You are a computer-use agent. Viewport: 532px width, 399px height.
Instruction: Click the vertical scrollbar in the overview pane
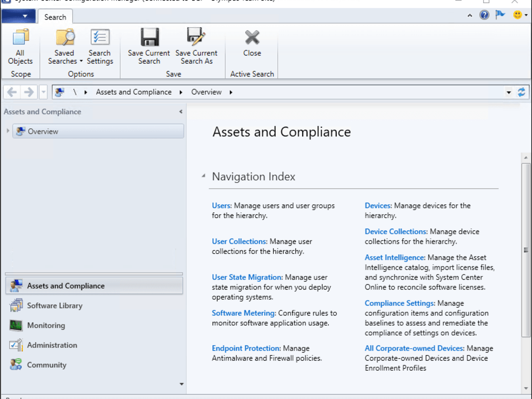point(526,250)
